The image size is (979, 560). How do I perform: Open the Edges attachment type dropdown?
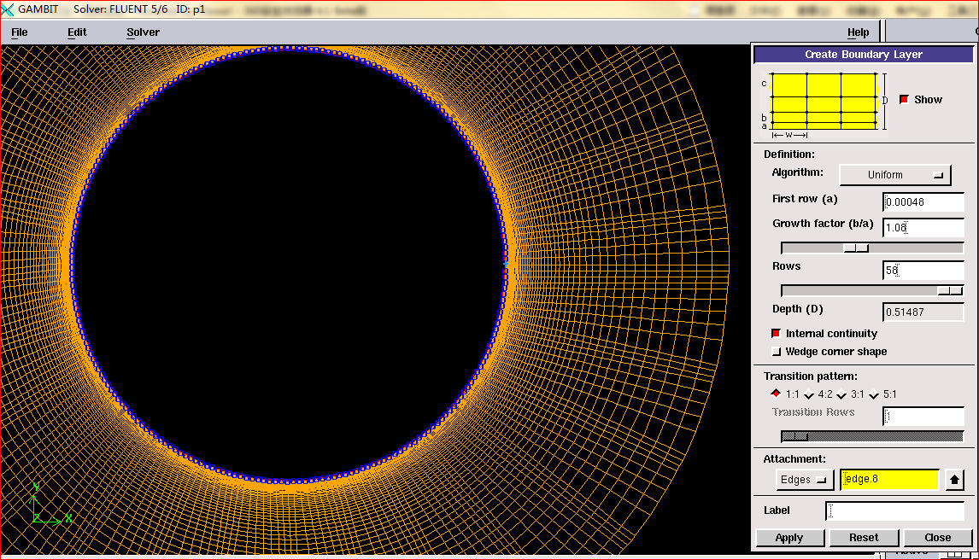pos(804,480)
